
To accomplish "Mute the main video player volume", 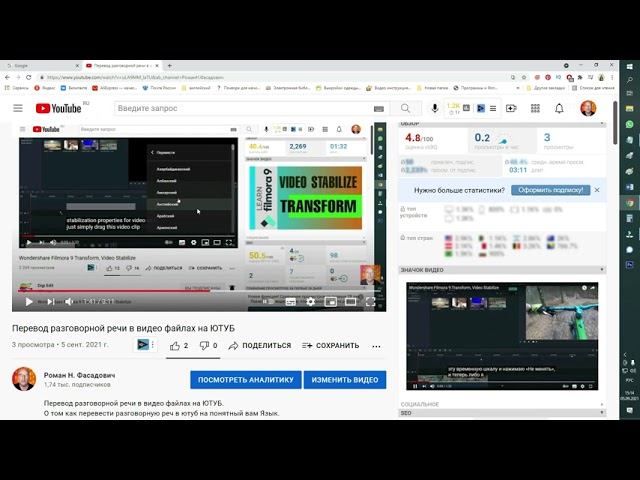I will [x=69, y=302].
